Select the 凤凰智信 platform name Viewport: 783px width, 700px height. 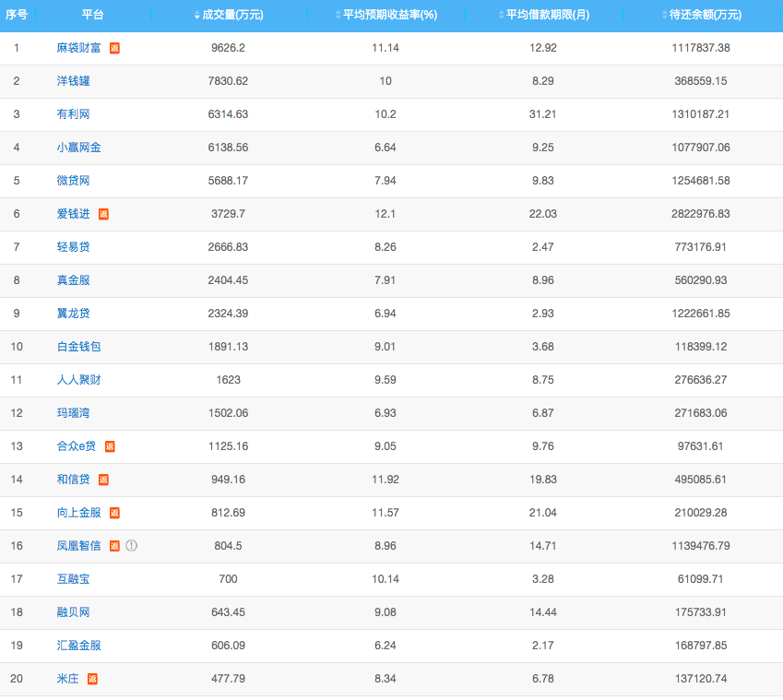[79, 546]
